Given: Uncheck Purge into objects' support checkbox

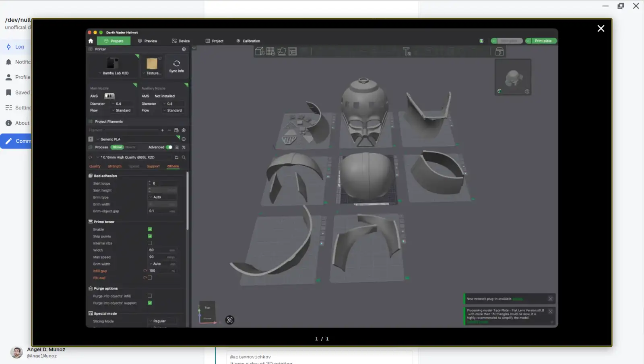Looking at the screenshot, I should coord(150,302).
